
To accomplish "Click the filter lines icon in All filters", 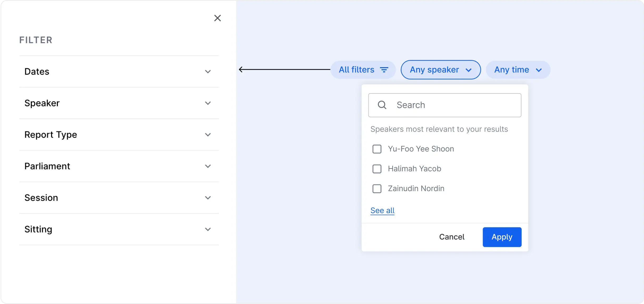I will [384, 70].
